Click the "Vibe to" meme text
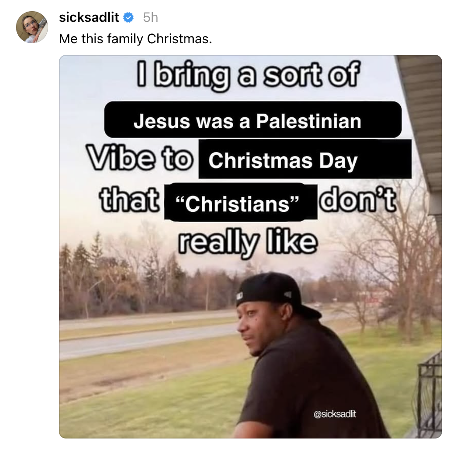Screen dimensions: 476x455 pos(140,158)
